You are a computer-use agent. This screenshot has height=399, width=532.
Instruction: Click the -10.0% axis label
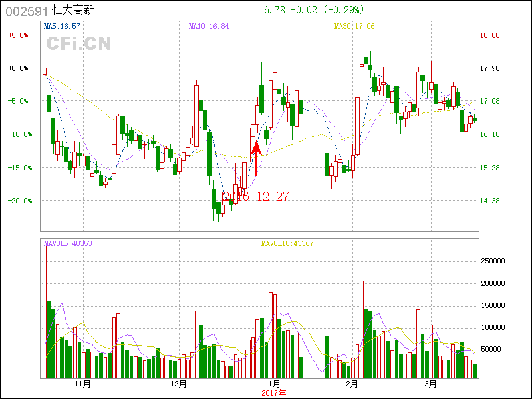[x=20, y=134]
